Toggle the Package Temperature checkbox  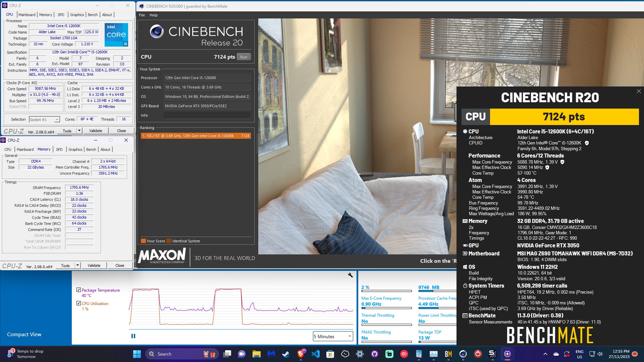(78, 290)
